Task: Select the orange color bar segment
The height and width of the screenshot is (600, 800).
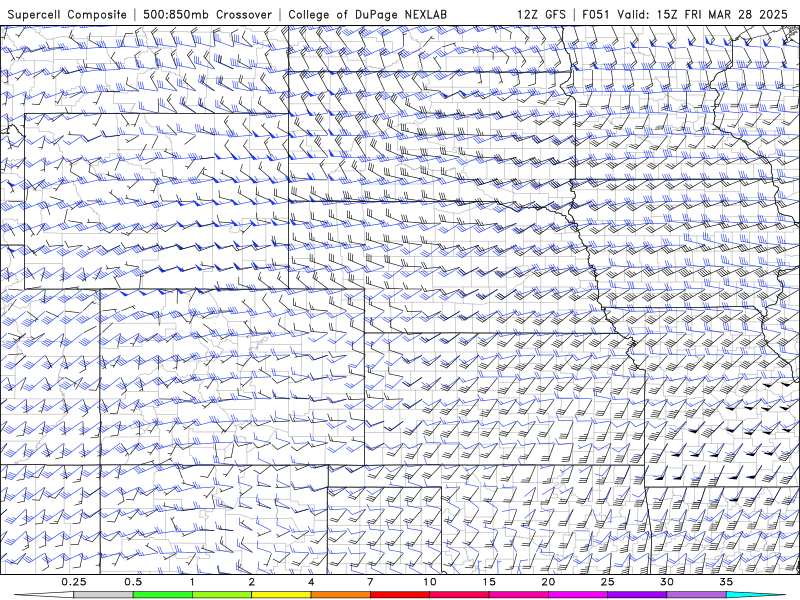Action: 340,595
